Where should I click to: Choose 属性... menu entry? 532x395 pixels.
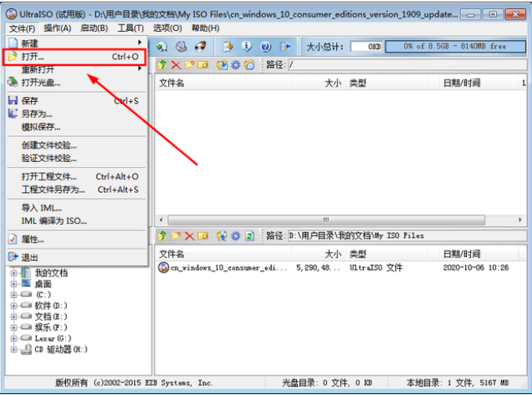tap(76, 239)
